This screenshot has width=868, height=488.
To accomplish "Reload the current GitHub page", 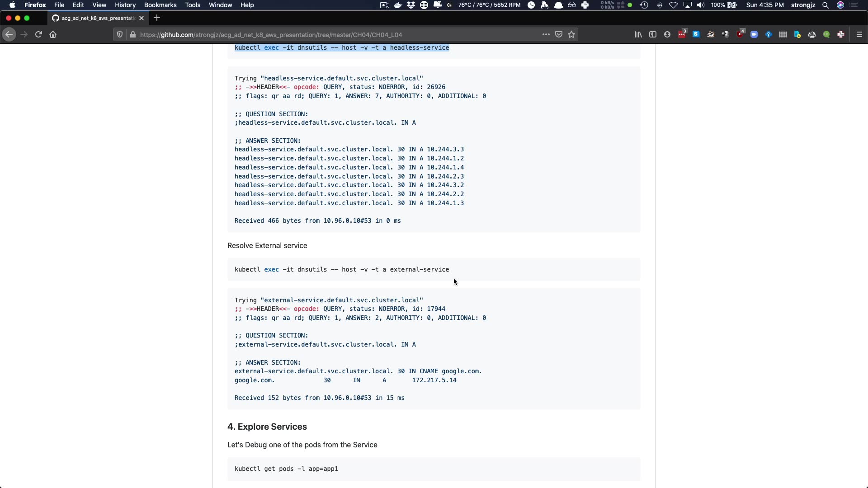I will (x=38, y=34).
